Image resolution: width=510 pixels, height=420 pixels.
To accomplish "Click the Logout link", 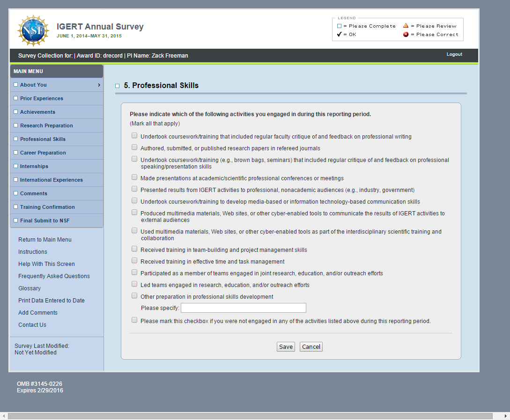I will point(454,54).
